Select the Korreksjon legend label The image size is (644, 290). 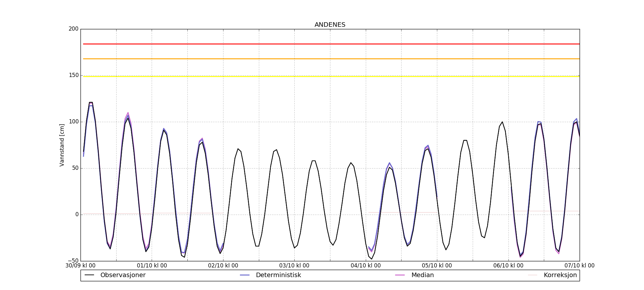click(560, 275)
